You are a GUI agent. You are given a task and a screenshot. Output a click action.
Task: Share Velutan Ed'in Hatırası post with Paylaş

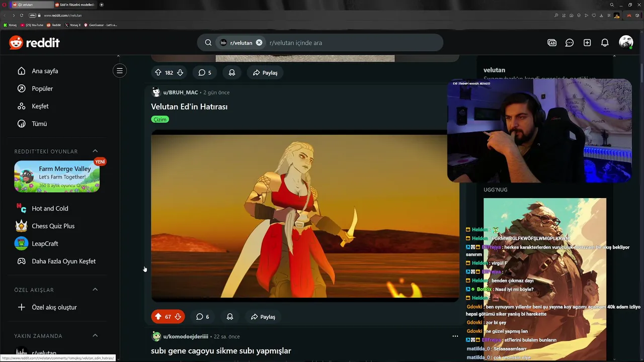(263, 317)
